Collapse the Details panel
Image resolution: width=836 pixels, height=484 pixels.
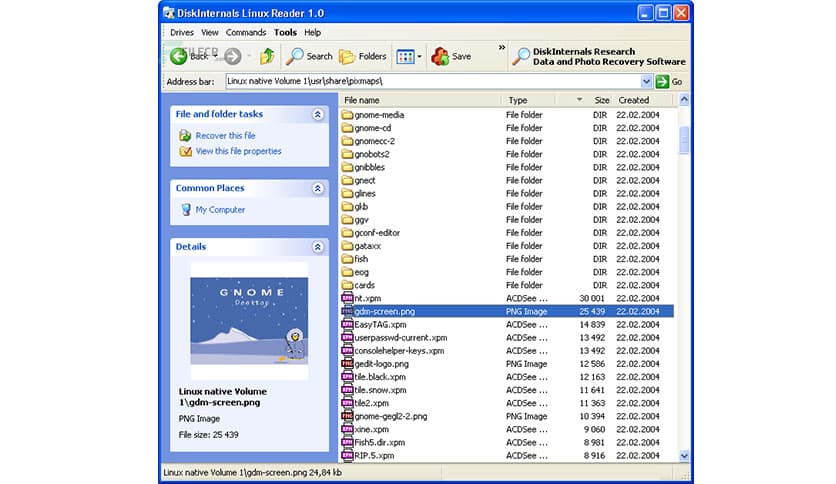click(318, 247)
